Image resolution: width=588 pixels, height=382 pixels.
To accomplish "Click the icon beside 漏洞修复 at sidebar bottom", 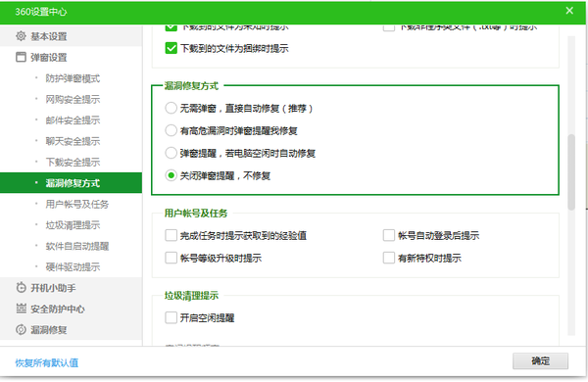I will tap(21, 329).
